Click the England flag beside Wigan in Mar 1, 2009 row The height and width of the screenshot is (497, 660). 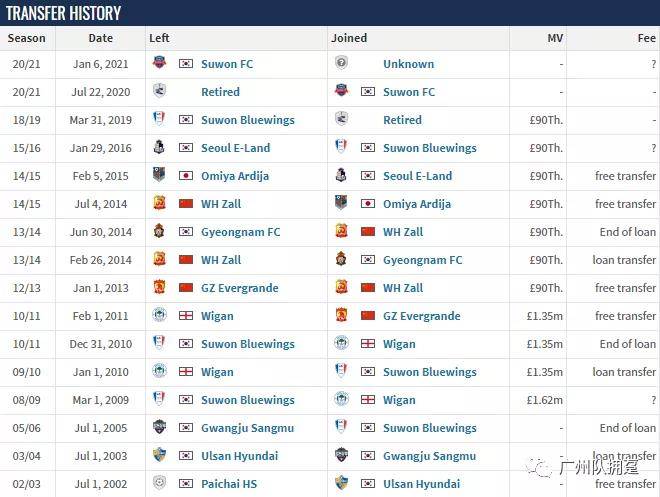pos(368,399)
